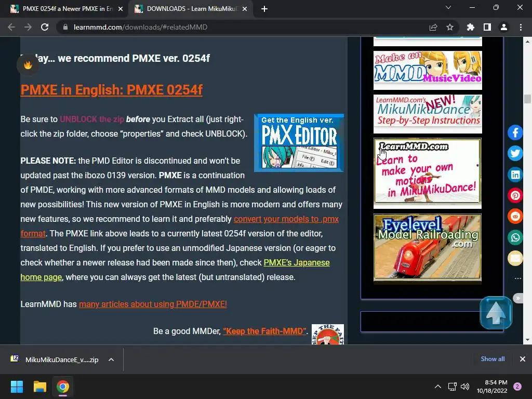
Task: Reload the current page
Action: [x=45, y=27]
